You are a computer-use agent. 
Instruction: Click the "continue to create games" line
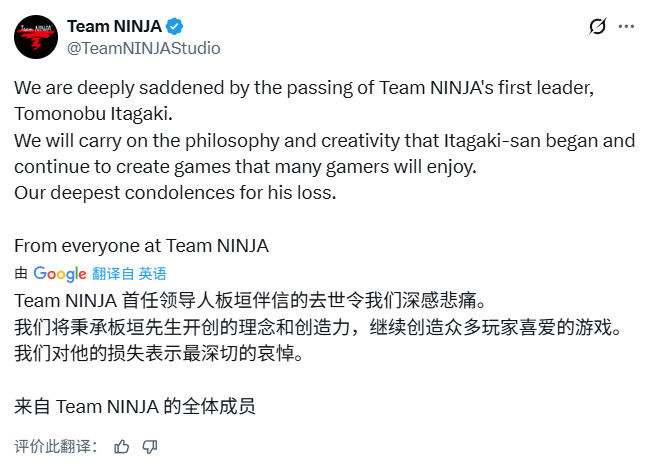click(252, 166)
